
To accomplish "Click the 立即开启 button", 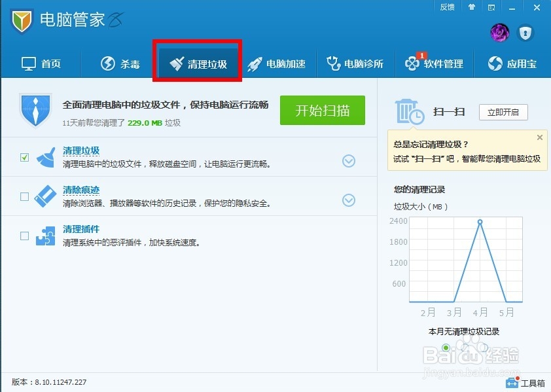I will click(x=503, y=112).
